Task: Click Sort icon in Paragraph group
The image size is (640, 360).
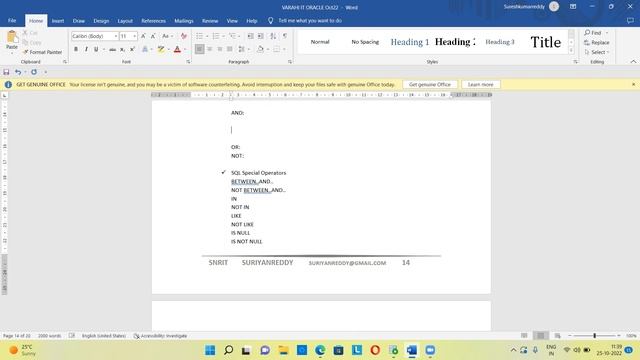Action: click(273, 36)
